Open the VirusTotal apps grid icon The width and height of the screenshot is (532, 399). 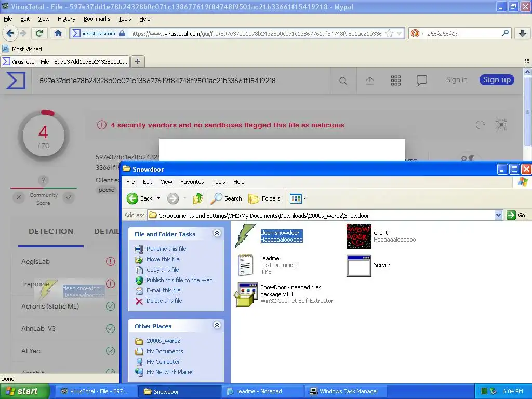(x=395, y=81)
